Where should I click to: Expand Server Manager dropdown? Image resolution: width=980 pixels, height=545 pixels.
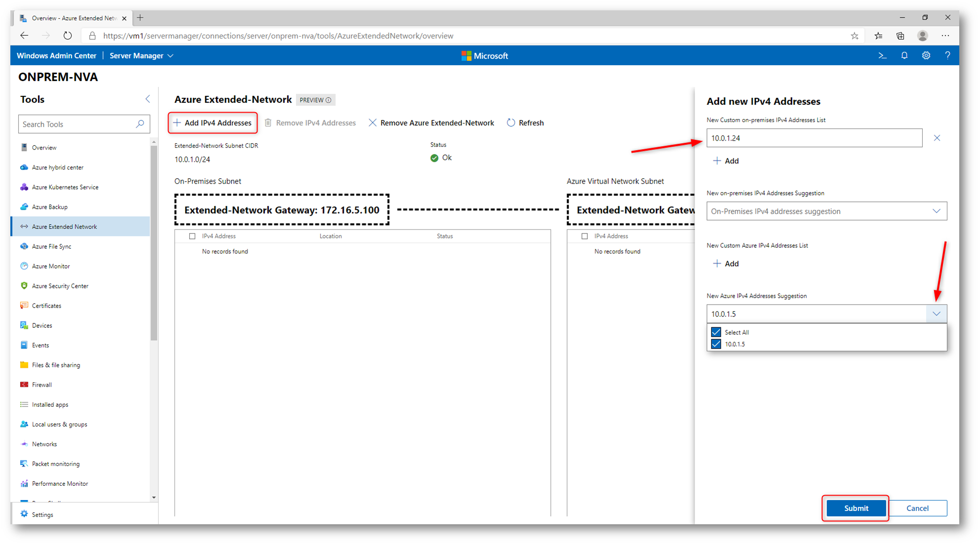pos(141,55)
